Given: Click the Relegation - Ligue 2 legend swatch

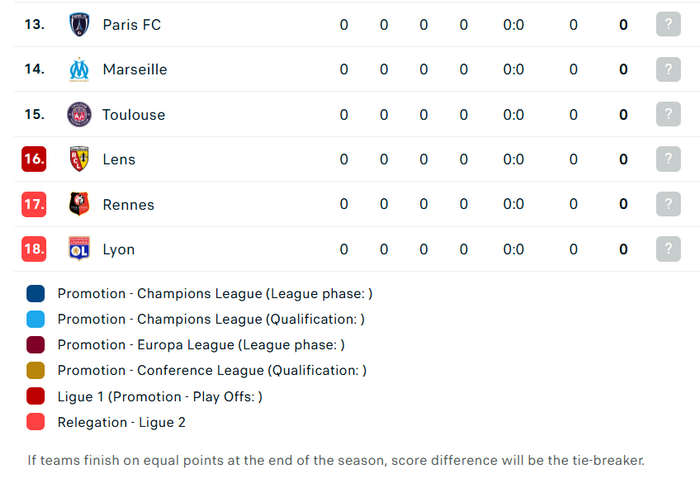Looking at the screenshot, I should click(x=36, y=422).
